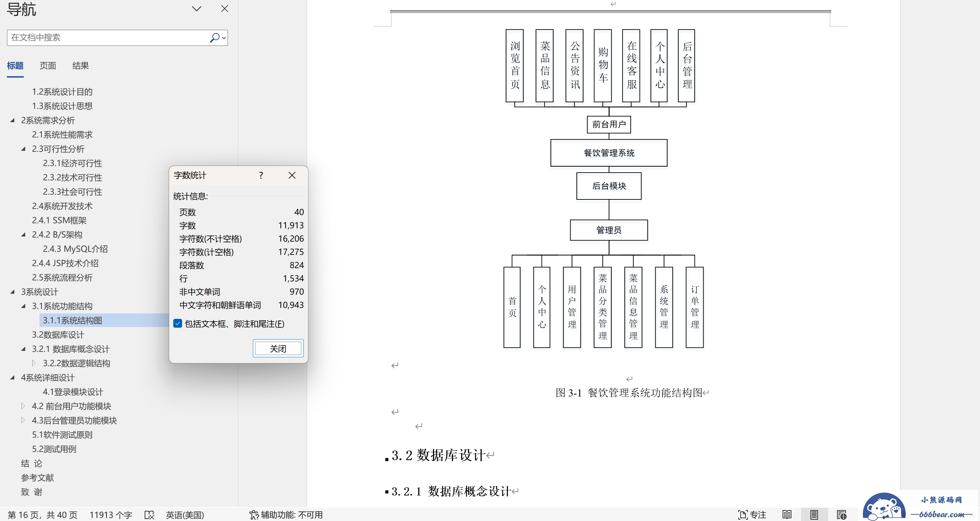Close the 字数统计 dialog with X
This screenshot has height=521, width=980.
tap(292, 175)
